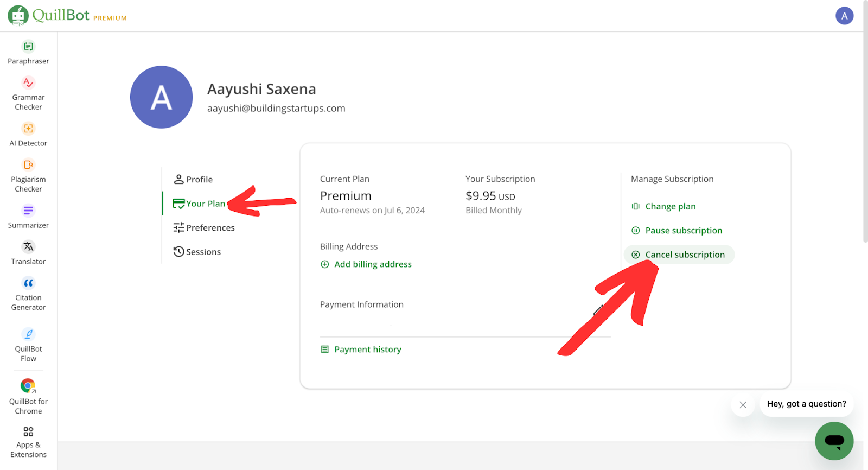The width and height of the screenshot is (868, 470).
Task: Open the chat support bubble
Action: [834, 441]
